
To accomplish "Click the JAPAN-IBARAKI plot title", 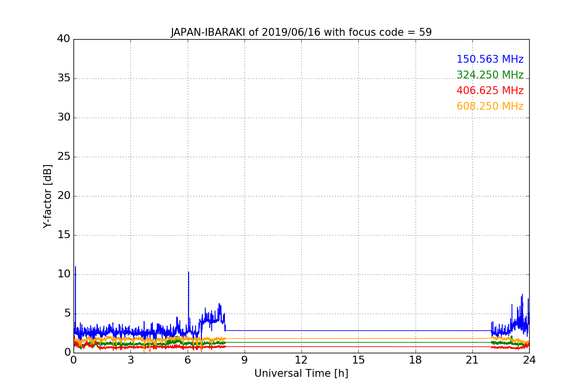I will (x=301, y=32).
